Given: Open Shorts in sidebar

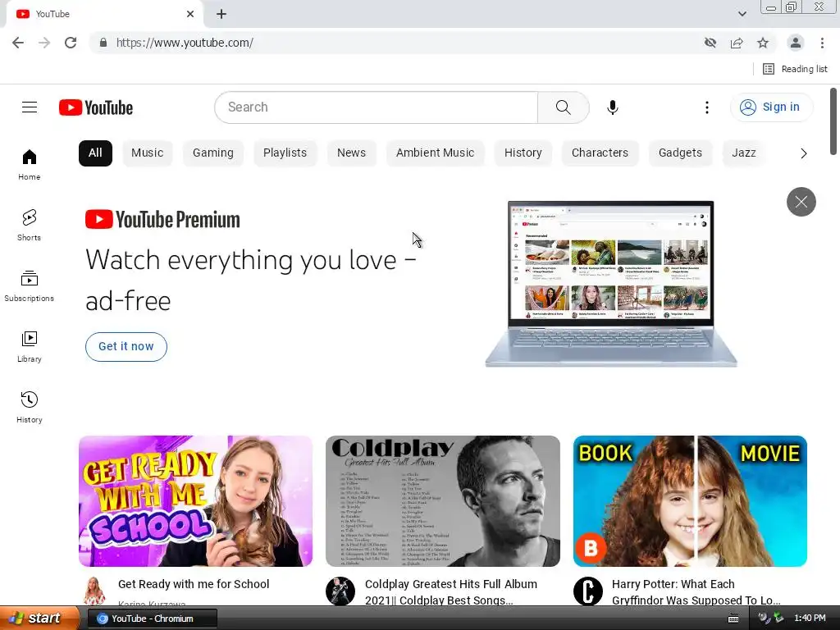Looking at the screenshot, I should (x=29, y=226).
